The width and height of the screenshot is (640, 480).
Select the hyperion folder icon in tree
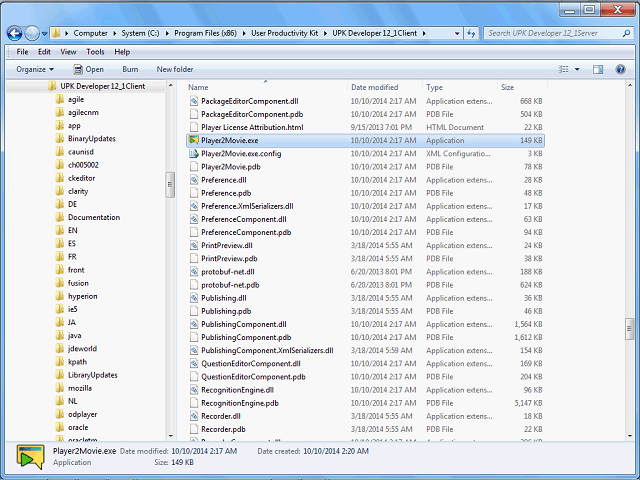coord(60,296)
